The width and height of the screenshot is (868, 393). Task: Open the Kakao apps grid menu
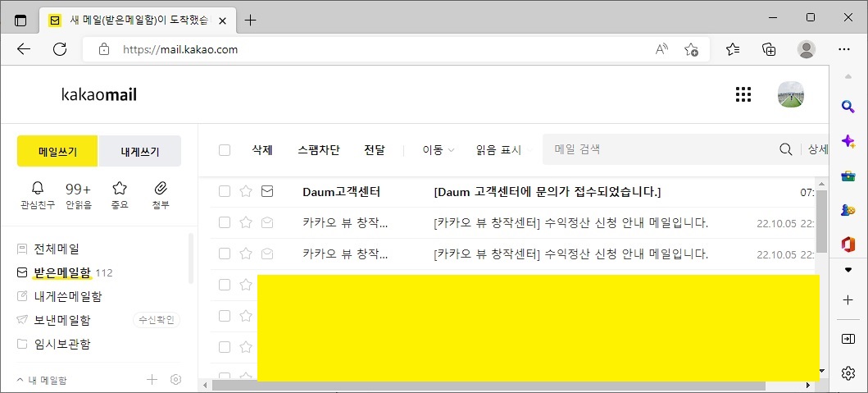click(743, 95)
